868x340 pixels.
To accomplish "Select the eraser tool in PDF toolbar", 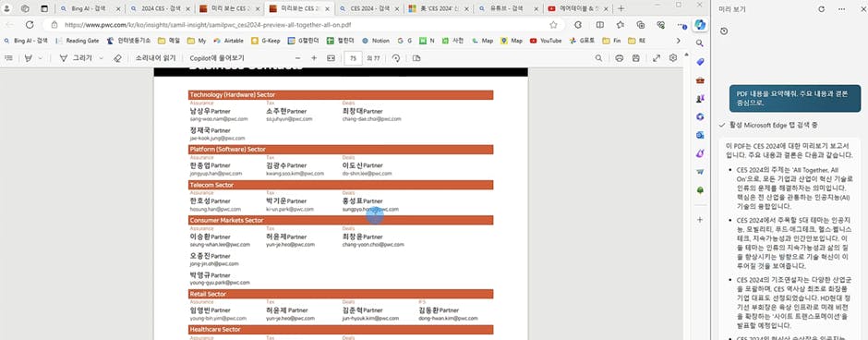I will 116,58.
